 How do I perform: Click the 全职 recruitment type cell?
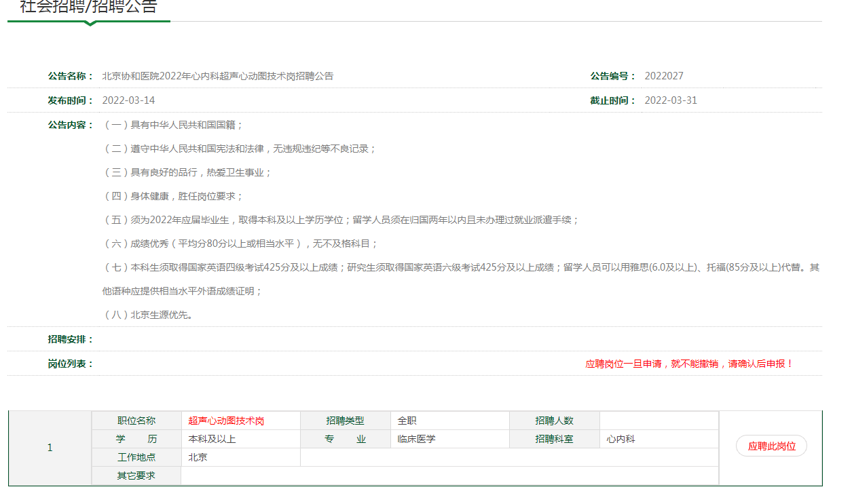[449, 421]
